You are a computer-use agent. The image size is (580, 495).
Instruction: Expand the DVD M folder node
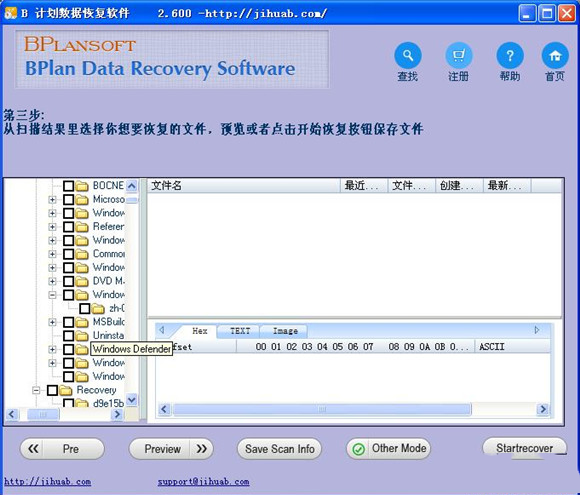pyautogui.click(x=52, y=281)
